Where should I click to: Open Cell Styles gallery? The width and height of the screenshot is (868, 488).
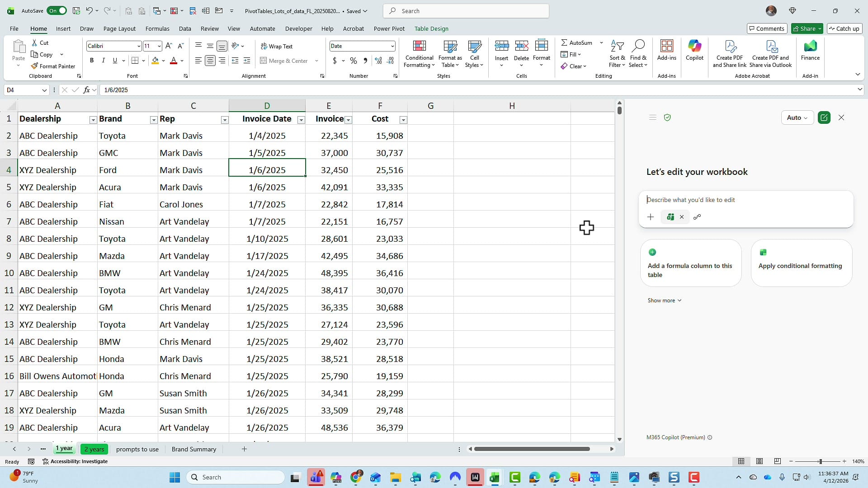click(x=474, y=53)
